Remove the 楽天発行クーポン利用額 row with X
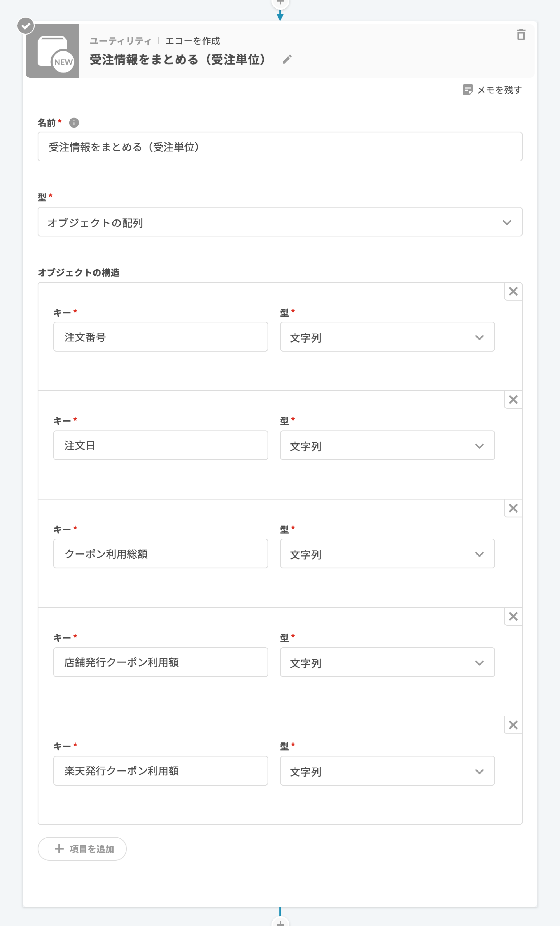Viewport: 560px width, 926px height. 513,725
